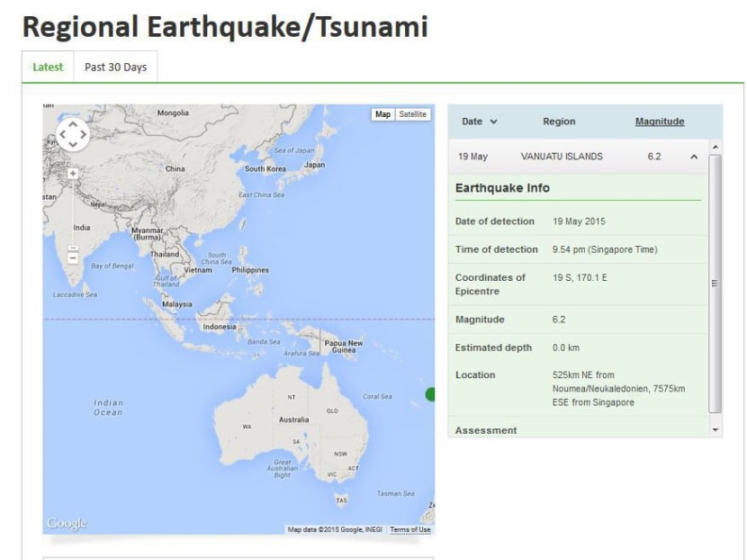The image size is (747, 560).
Task: Click the pan-right arrow on the map control
Action: 82,135
